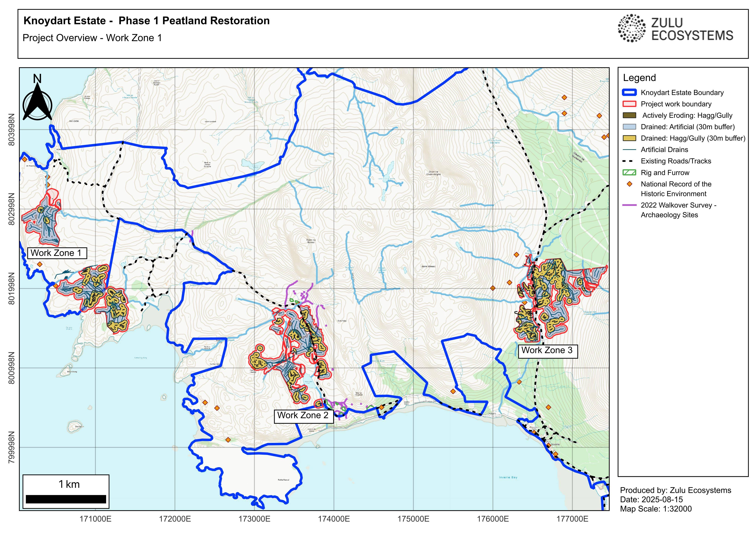
Task: Click the Knoydart Estate Phase 1 title text
Action: pos(147,21)
